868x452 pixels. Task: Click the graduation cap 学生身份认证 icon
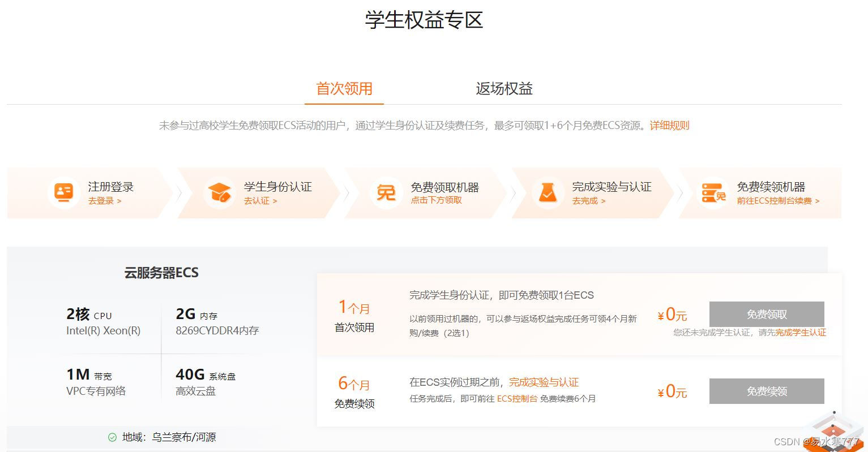pos(219,193)
